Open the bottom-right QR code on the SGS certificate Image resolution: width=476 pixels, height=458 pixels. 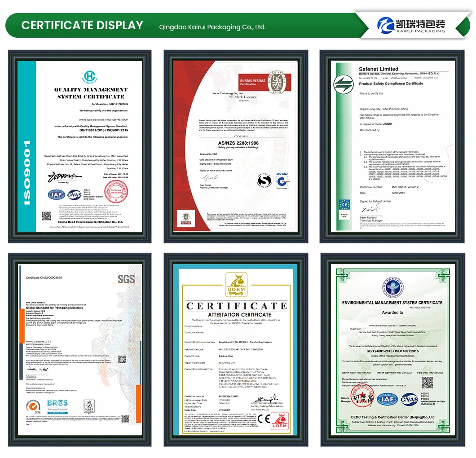125,419
